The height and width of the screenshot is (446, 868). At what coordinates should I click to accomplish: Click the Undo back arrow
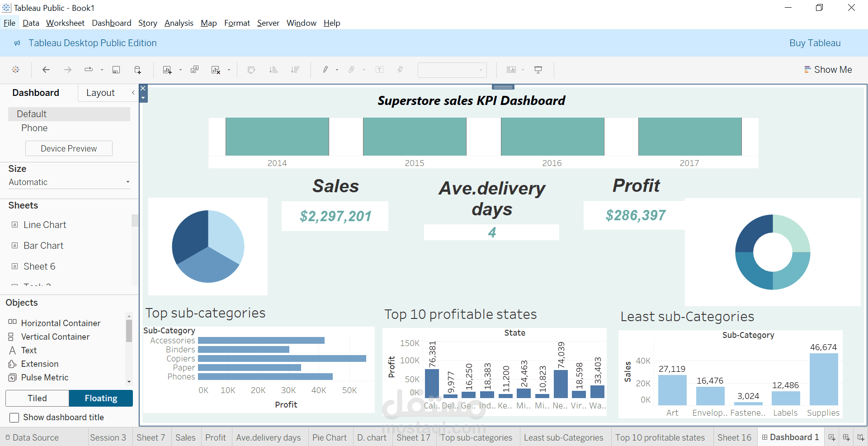point(46,70)
